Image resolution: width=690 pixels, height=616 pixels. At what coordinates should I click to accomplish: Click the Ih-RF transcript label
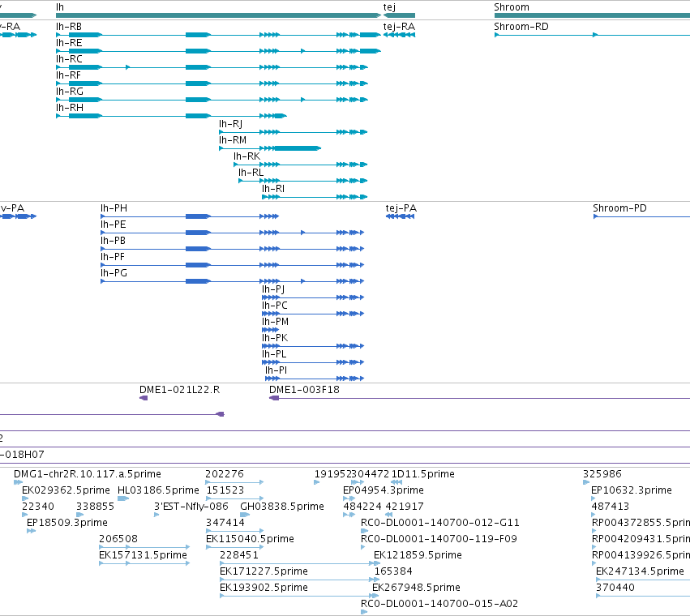click(x=68, y=75)
